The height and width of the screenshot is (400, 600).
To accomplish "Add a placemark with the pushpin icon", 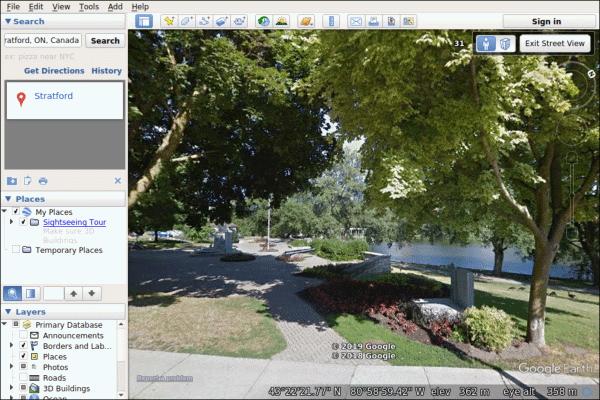I will (169, 21).
